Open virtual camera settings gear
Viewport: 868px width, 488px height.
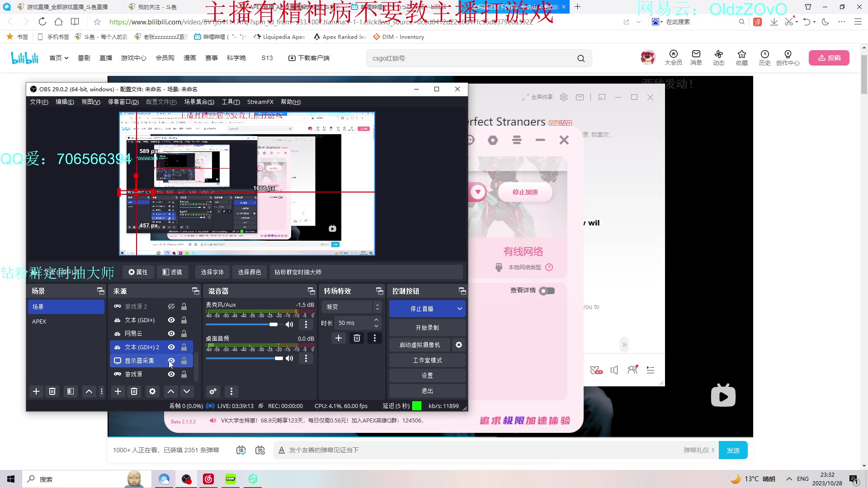click(459, 345)
